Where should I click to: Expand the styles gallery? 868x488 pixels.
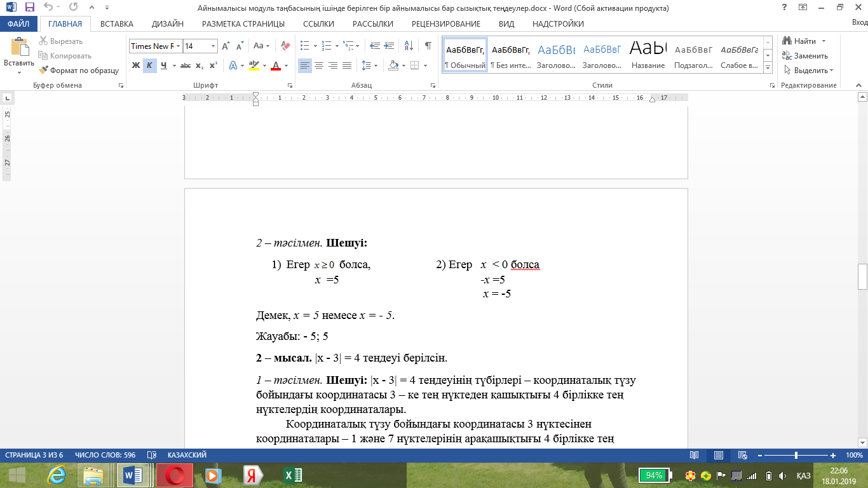768,69
